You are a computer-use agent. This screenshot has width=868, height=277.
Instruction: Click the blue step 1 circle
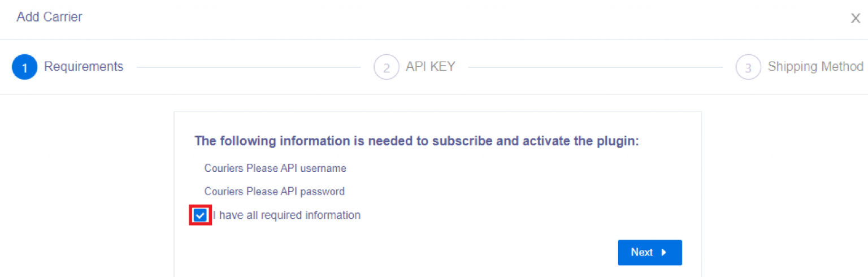coord(24,67)
